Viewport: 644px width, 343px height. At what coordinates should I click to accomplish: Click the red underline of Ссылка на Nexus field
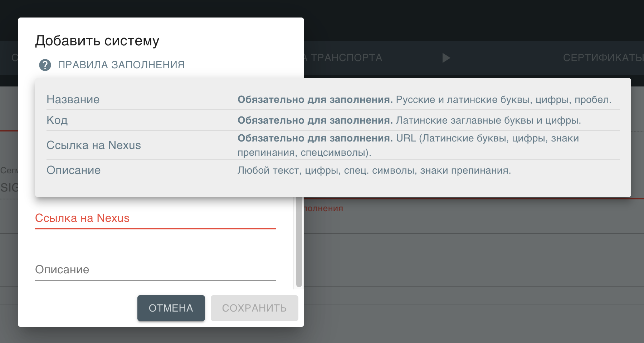pyautogui.click(x=155, y=229)
